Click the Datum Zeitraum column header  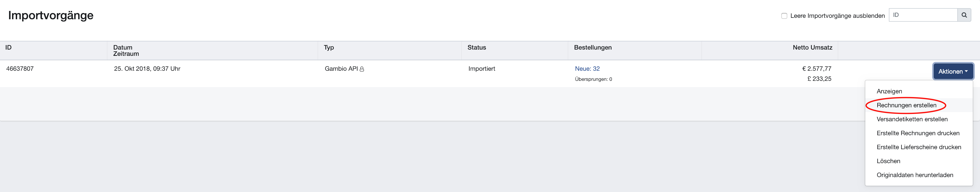(126, 51)
